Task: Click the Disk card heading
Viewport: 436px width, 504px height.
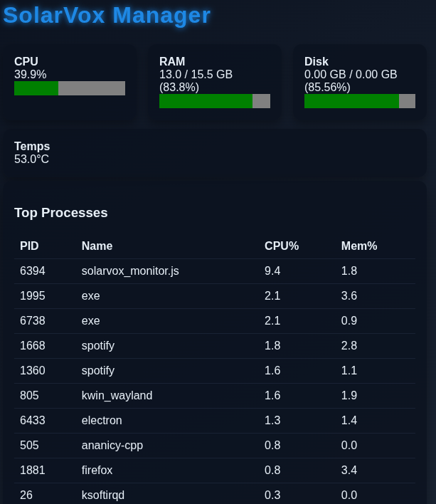Action: (x=317, y=62)
